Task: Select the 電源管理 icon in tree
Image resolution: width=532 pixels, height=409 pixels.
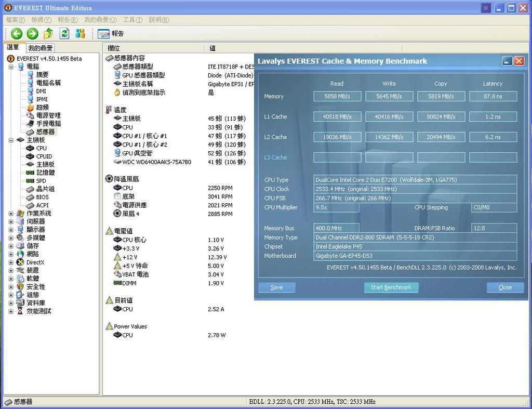Action: pos(30,115)
